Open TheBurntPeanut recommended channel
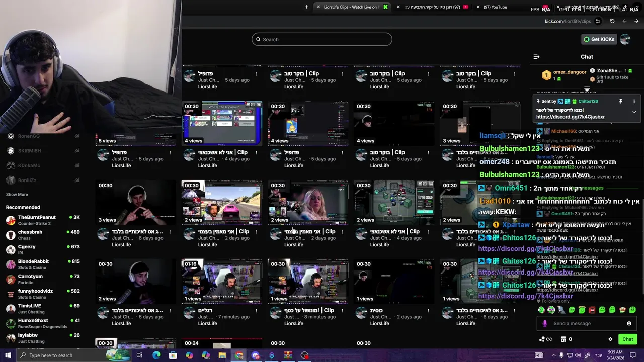 43,220
